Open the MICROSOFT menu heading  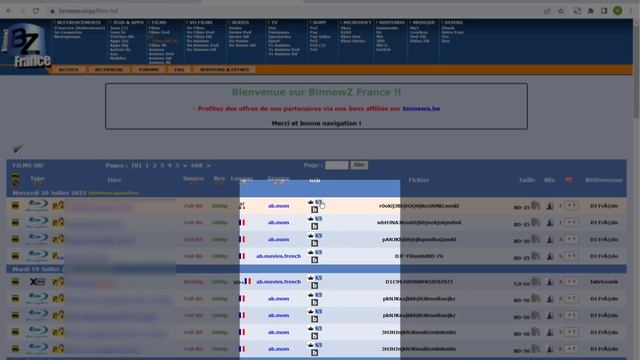point(357,22)
